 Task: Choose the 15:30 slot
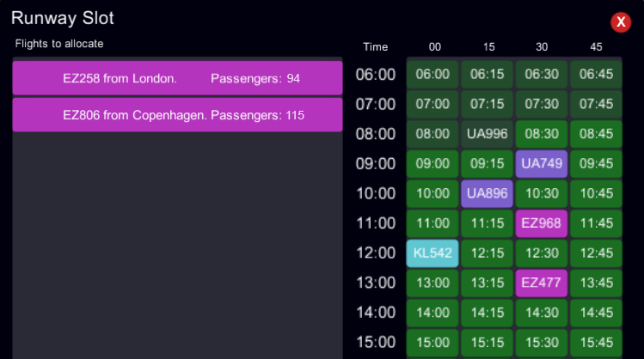[x=543, y=342]
